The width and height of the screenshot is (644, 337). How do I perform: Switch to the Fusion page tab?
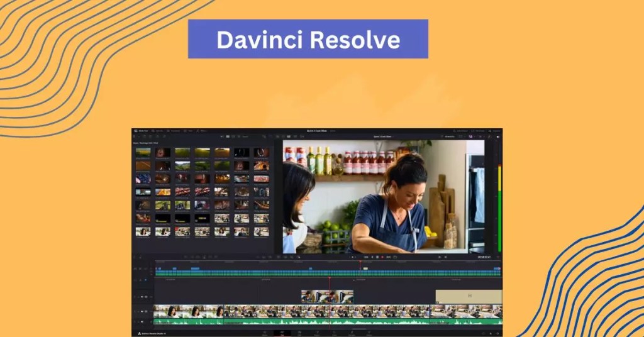click(317, 333)
